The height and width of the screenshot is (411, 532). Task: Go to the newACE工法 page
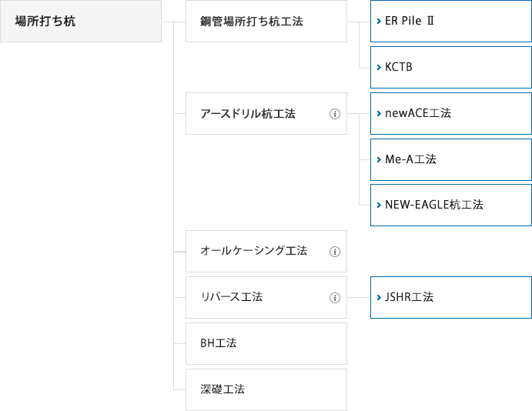coord(451,113)
